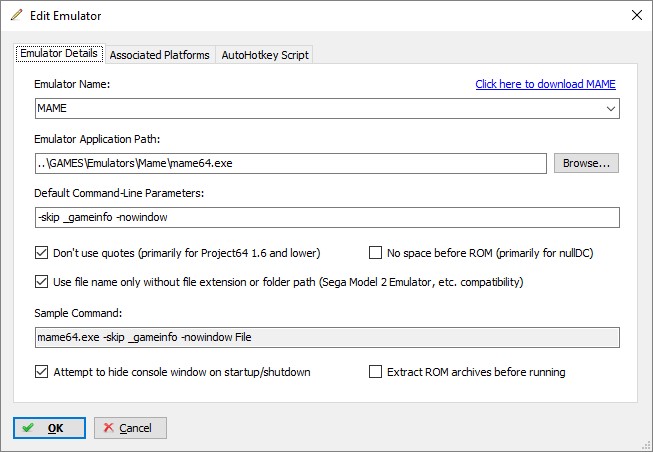Disable 'Attempt to hide console window' checkbox
Image resolution: width=653 pixels, height=452 pixels.
41,372
